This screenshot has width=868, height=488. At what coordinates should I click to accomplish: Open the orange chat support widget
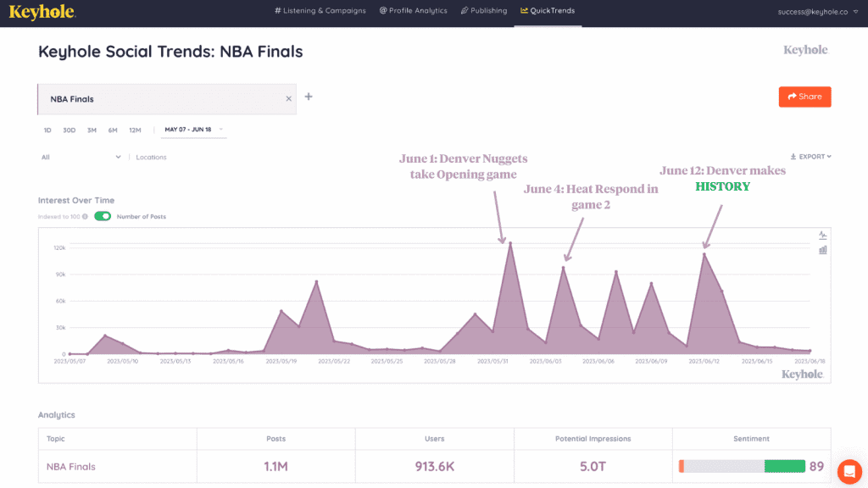849,472
